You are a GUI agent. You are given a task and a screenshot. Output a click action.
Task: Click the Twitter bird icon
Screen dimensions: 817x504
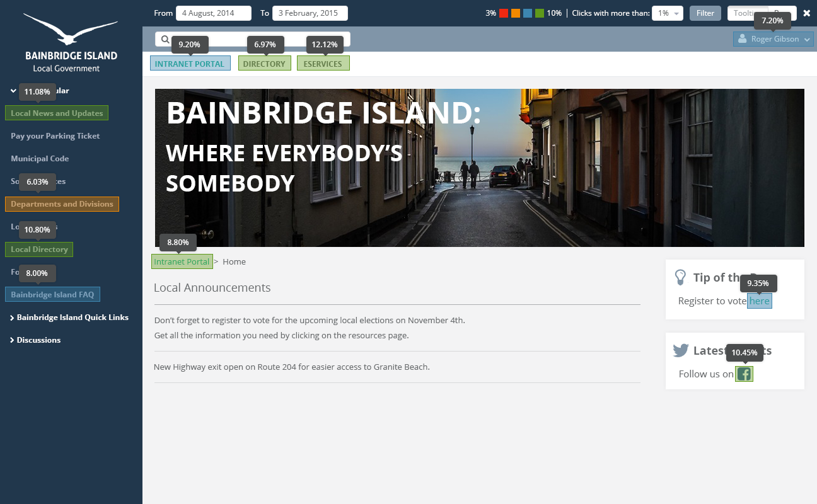pos(681,351)
